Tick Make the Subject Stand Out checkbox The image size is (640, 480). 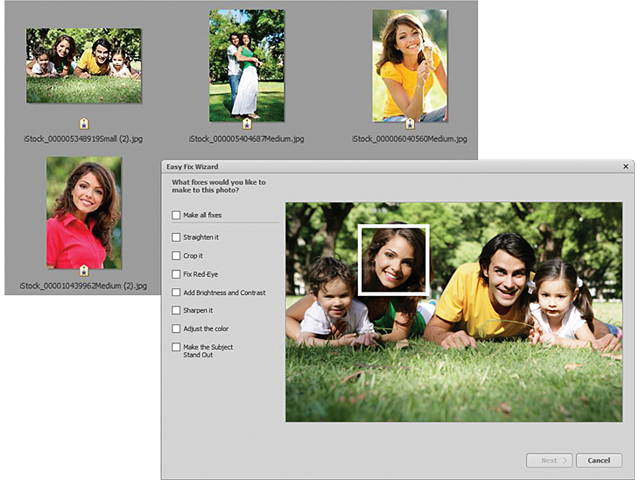[176, 347]
